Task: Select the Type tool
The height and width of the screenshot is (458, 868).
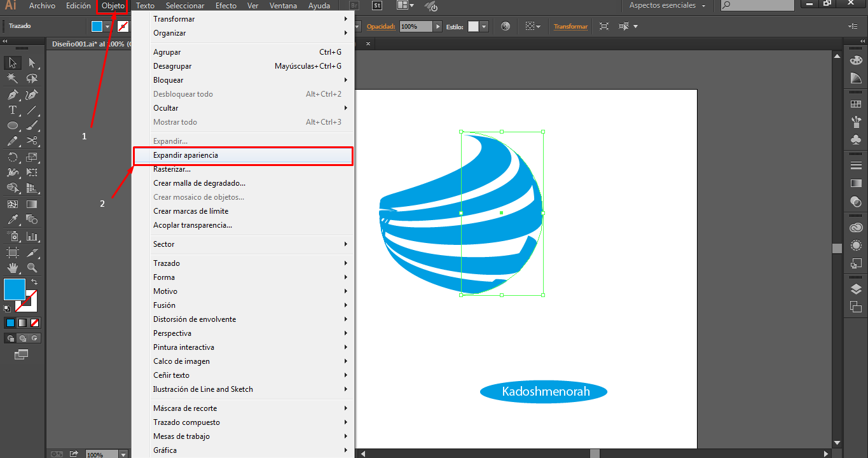Action: 13,110
